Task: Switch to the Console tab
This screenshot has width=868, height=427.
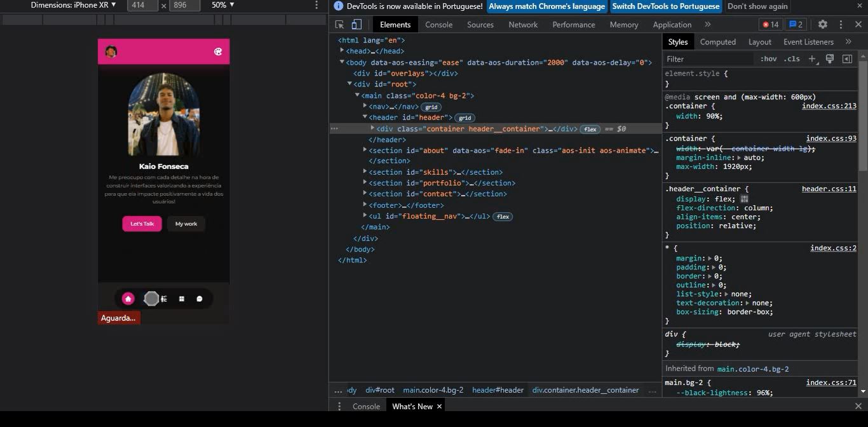Action: (439, 25)
